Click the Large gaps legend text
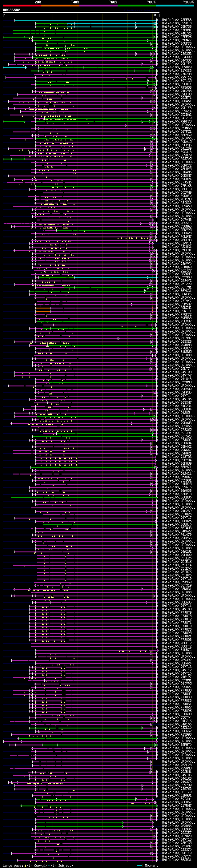The width and height of the screenshot is (197, 868). pyautogui.click(x=38, y=865)
